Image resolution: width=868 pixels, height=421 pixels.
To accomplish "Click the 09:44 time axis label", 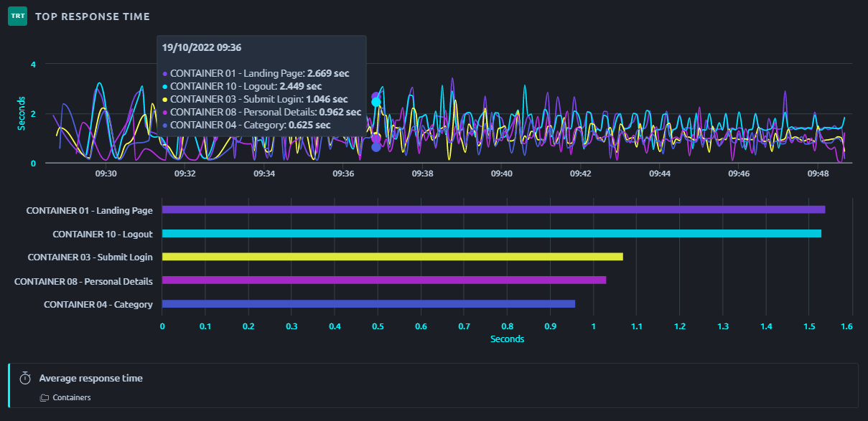I will pyautogui.click(x=660, y=174).
